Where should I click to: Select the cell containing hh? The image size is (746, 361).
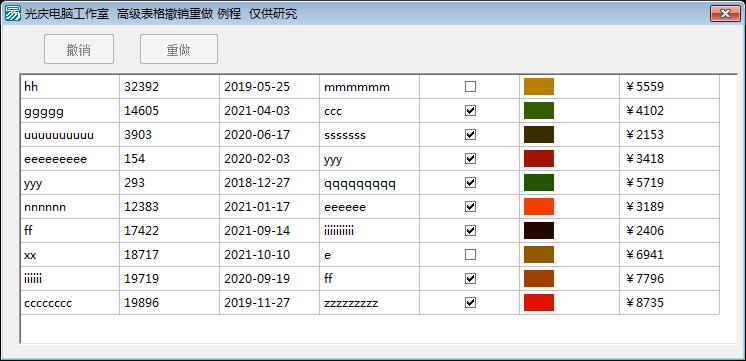point(70,87)
